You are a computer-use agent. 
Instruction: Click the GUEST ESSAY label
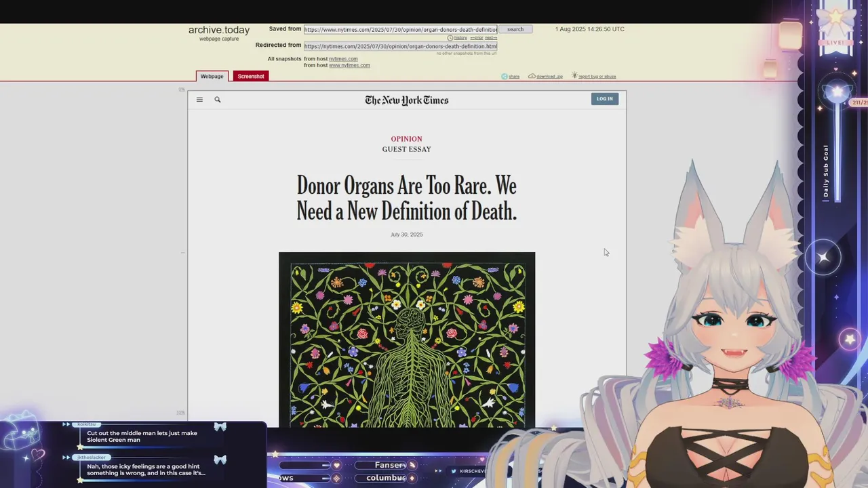click(x=406, y=149)
